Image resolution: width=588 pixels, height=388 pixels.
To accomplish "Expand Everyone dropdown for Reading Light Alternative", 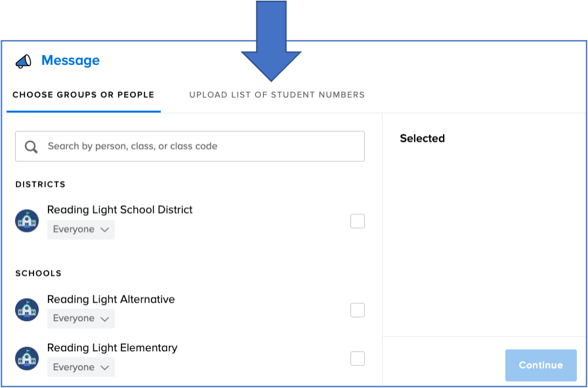I will pyautogui.click(x=81, y=319).
